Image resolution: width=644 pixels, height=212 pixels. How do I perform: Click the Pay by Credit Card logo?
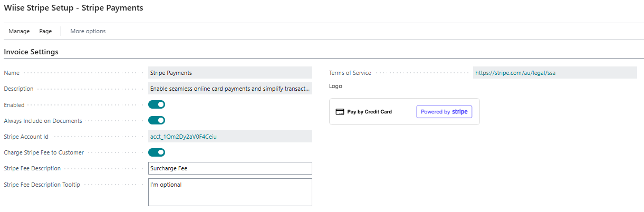tap(369, 112)
